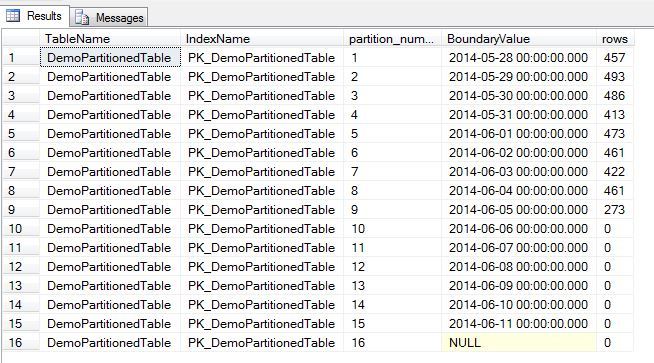Click the IndexName column header
The width and height of the screenshot is (654, 363).
click(262, 39)
